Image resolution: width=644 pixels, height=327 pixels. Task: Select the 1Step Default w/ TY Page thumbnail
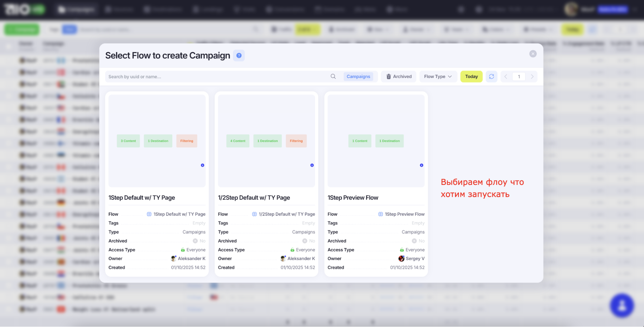point(157,141)
